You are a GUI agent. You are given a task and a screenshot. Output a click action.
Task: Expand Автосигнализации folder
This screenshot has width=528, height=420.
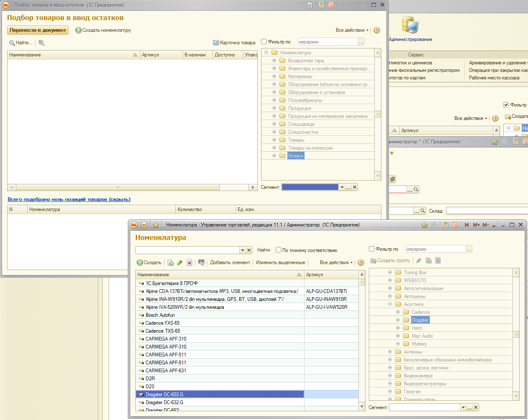point(390,288)
